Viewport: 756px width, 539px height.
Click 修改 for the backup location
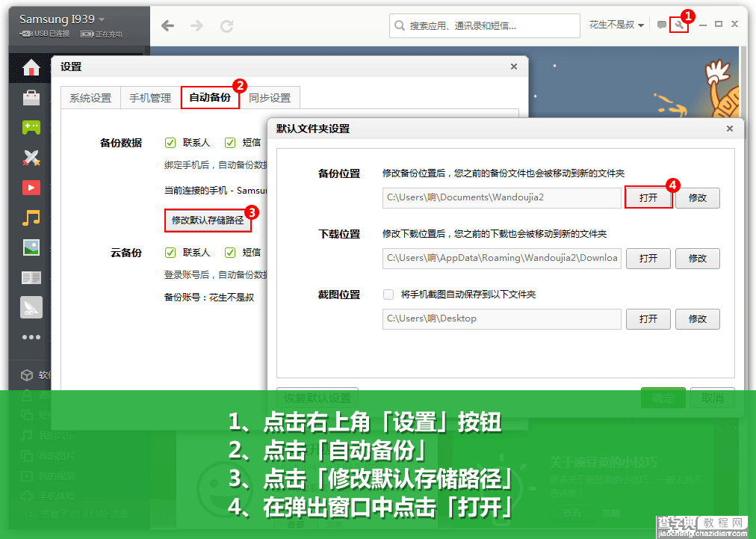coord(697,198)
